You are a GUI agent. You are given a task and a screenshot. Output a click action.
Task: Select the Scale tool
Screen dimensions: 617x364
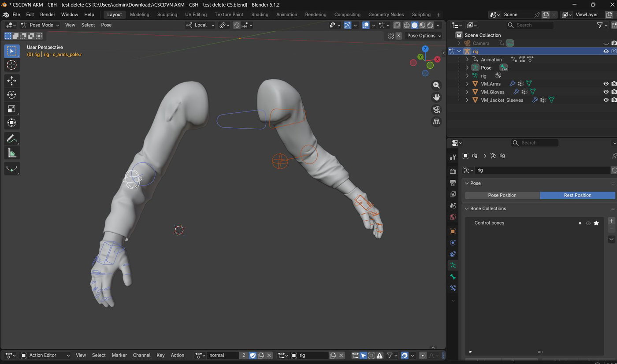12,108
